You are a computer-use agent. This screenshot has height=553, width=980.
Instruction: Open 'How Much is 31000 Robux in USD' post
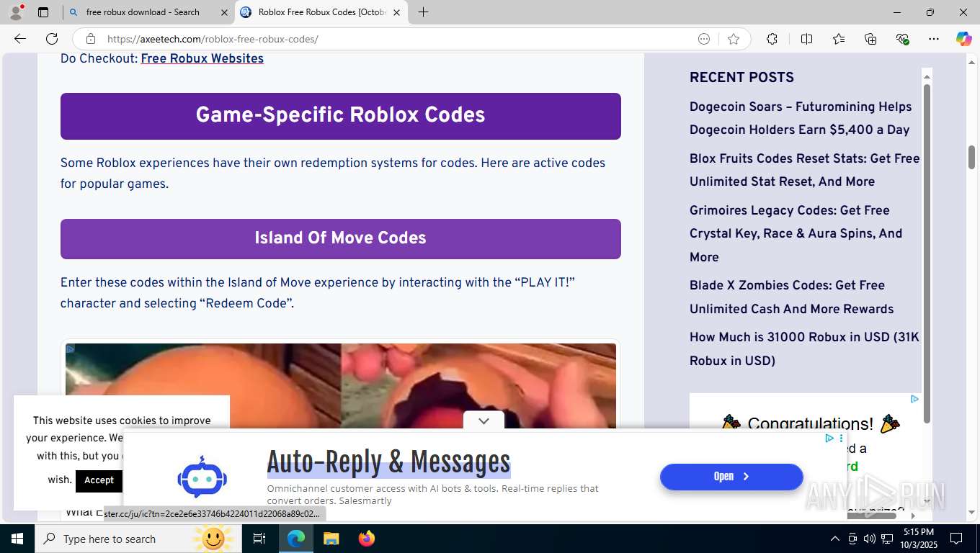[804, 349]
